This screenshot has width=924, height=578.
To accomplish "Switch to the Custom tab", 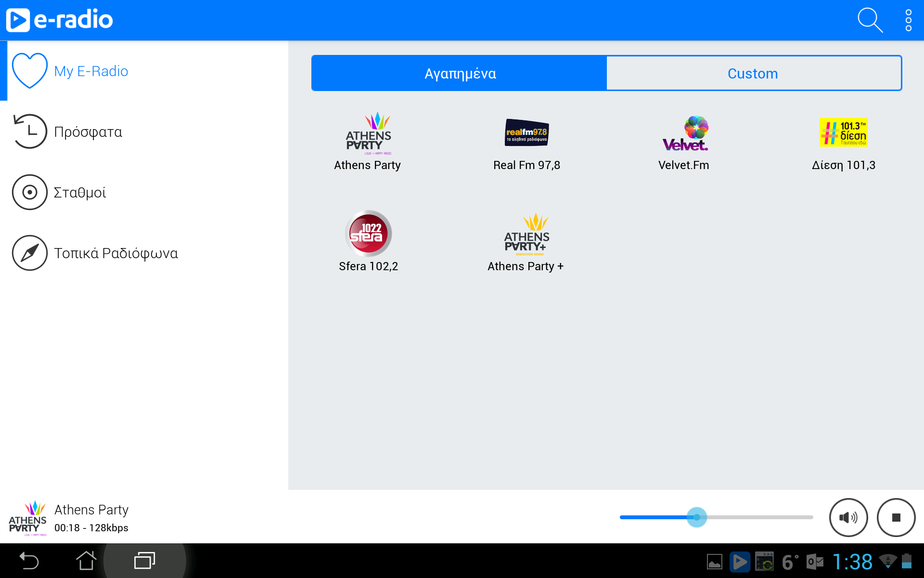I will coord(754,73).
